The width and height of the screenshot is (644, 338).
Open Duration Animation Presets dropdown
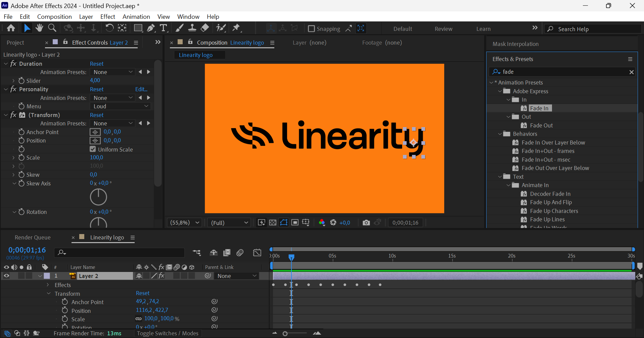point(112,72)
